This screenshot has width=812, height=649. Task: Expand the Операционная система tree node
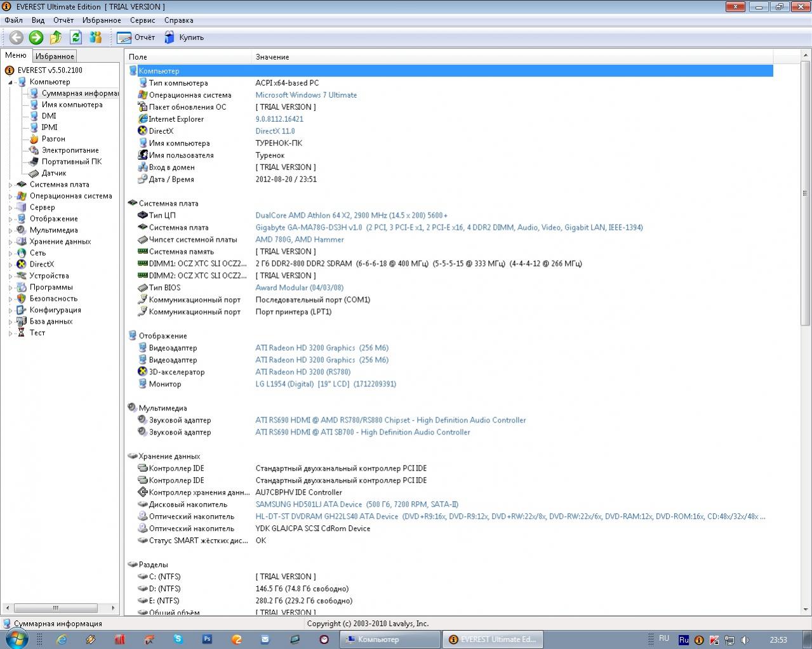tap(11, 196)
